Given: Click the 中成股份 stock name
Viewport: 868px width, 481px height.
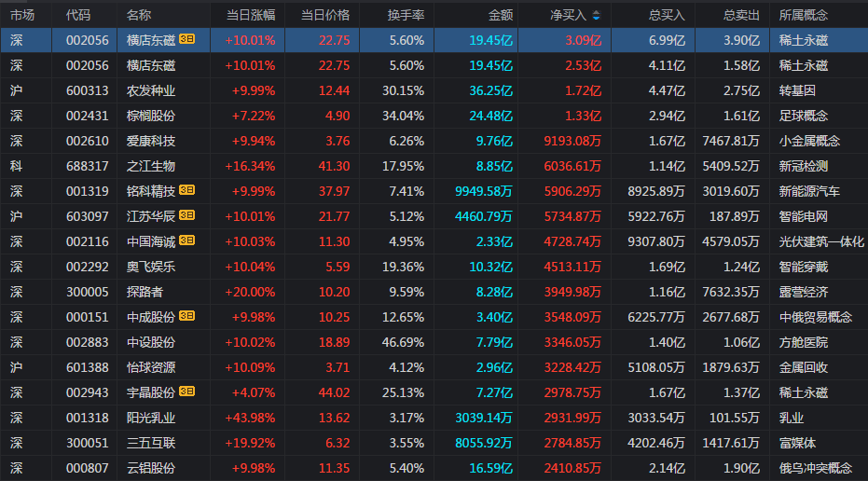Looking at the screenshot, I should [151, 317].
